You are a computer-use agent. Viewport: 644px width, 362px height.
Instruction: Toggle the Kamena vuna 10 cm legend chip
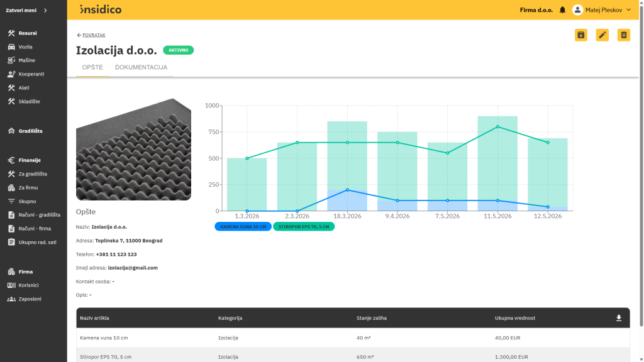(243, 226)
